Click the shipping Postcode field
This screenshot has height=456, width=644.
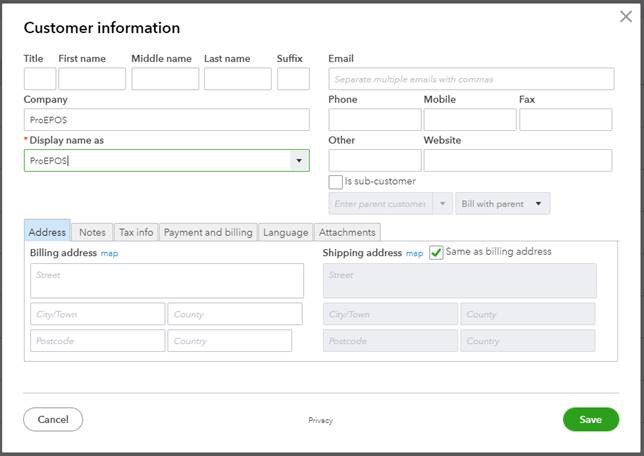tap(391, 341)
